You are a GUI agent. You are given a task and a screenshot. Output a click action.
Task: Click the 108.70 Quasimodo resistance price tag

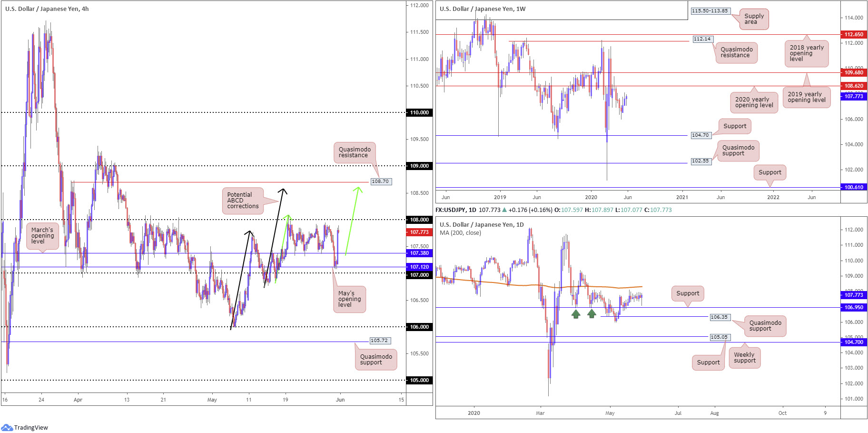(380, 181)
